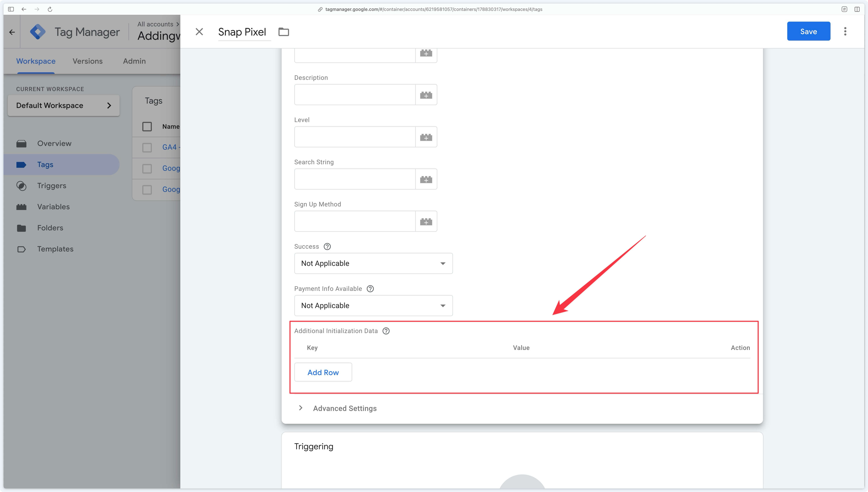Image resolution: width=868 pixels, height=492 pixels.
Task: Insert variable for field above Description
Action: coord(426,54)
